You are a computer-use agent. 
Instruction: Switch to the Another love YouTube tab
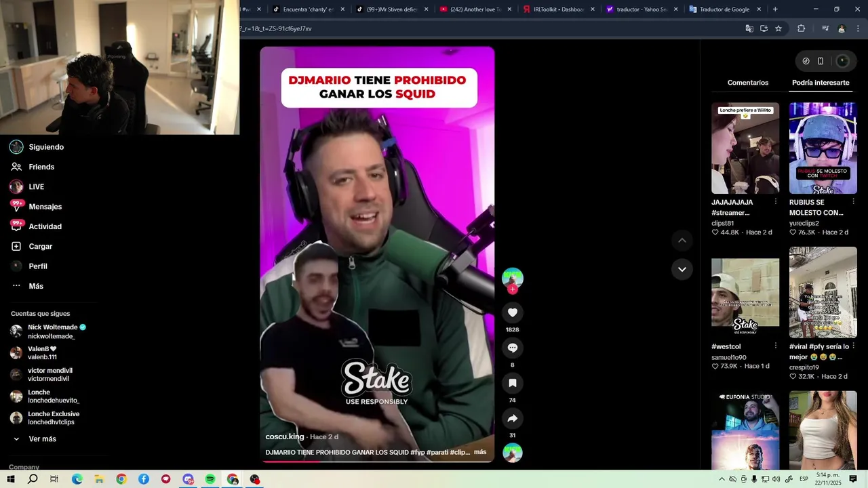pos(475,9)
